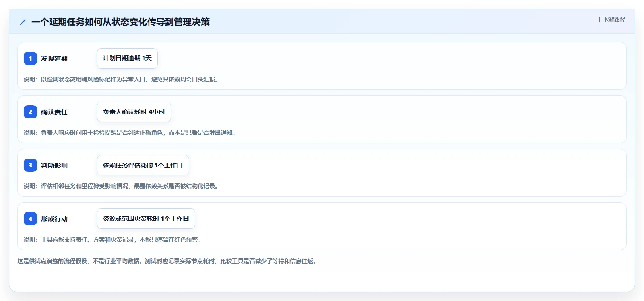Click the title 一个延期任务如何从状态变化传导到管理决策
The image size is (644, 301).
pyautogui.click(x=120, y=22)
